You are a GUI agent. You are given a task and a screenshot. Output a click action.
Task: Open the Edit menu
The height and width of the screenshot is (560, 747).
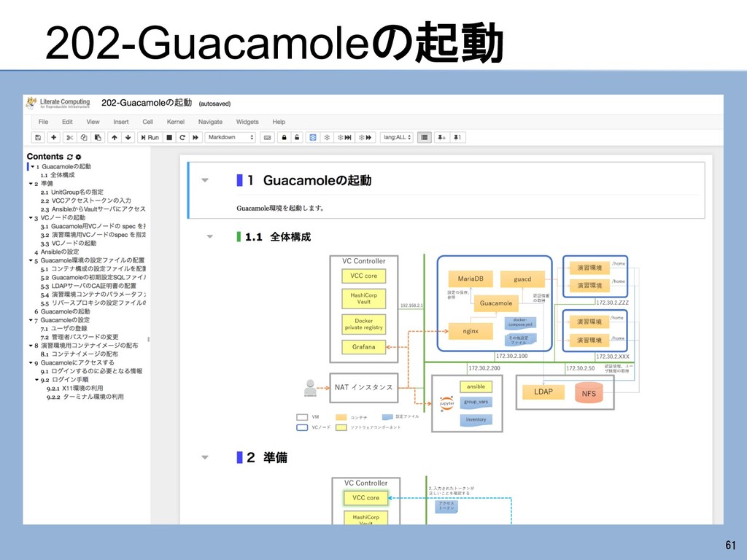click(67, 122)
